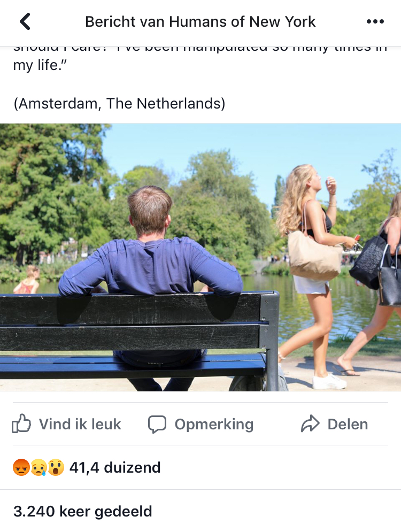Tap the '(Amsterdam, The Netherlands)' caption text
Viewport: 401px width, 532px height.
[119, 103]
